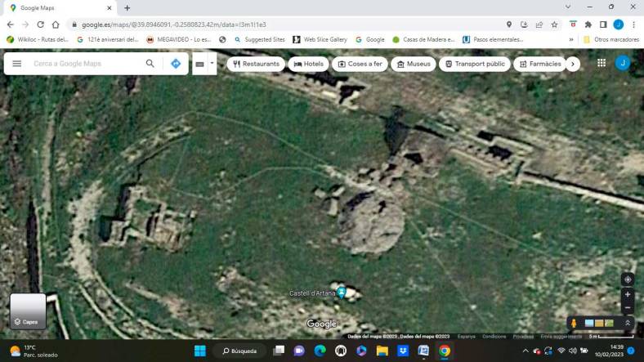Open directions with the blue arrow icon
Screen dimensions: 644x362
coord(176,64)
